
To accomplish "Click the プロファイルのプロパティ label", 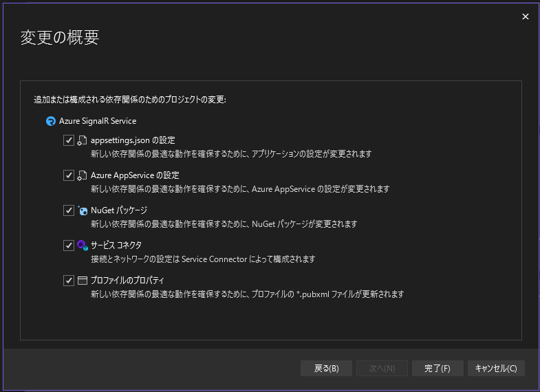I will coord(127,281).
